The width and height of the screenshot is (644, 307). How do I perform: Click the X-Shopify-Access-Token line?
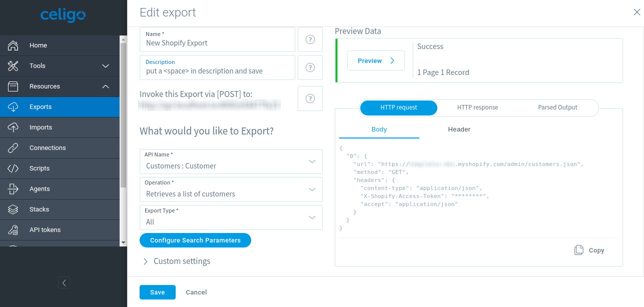click(425, 196)
